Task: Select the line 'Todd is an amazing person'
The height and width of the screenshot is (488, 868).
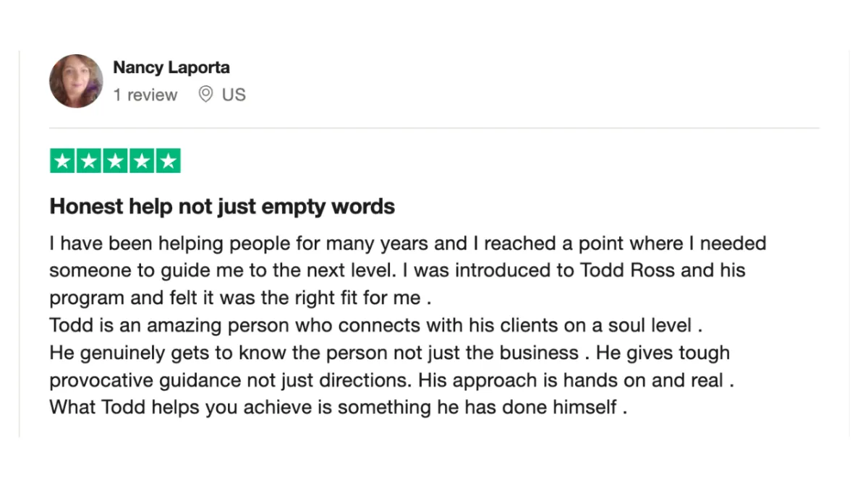Action: [376, 325]
